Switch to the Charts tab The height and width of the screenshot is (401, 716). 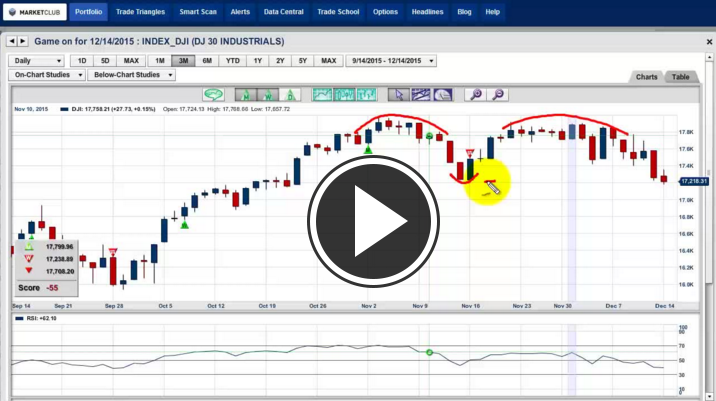pos(647,77)
